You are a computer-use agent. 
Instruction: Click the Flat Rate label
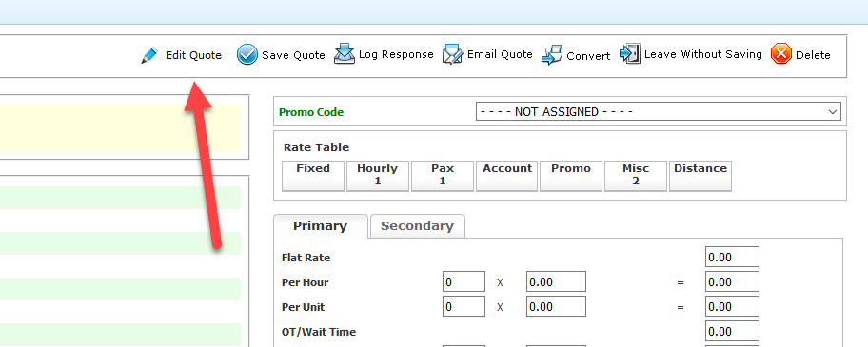point(306,258)
